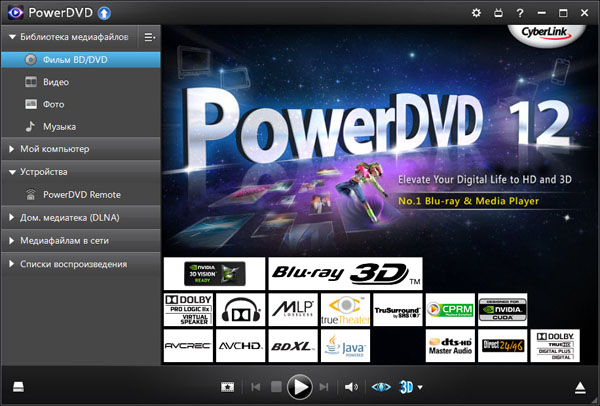
Task: Open the media library view options menu
Action: (x=149, y=37)
